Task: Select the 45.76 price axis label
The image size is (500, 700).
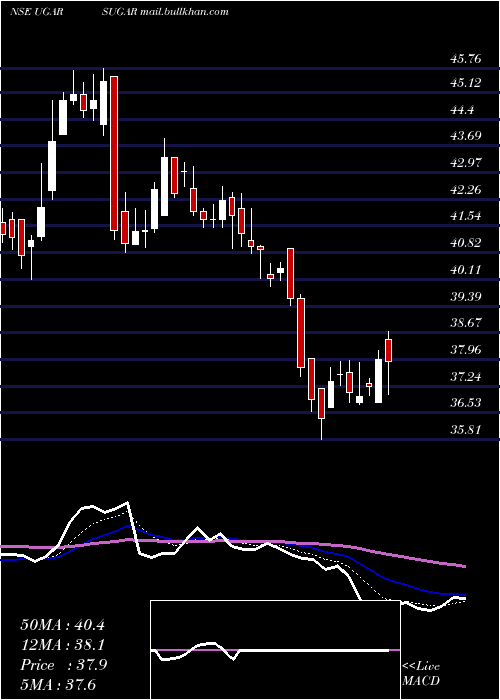Action: click(x=466, y=59)
